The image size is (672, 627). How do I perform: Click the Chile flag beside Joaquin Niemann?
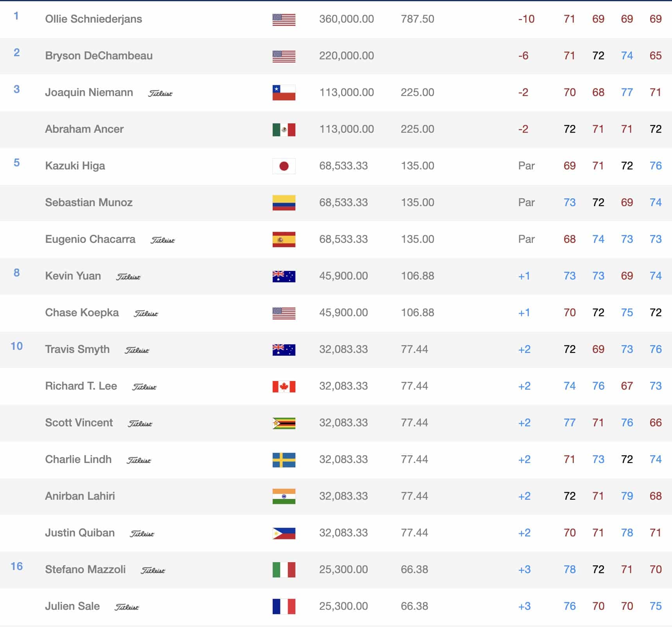(284, 93)
